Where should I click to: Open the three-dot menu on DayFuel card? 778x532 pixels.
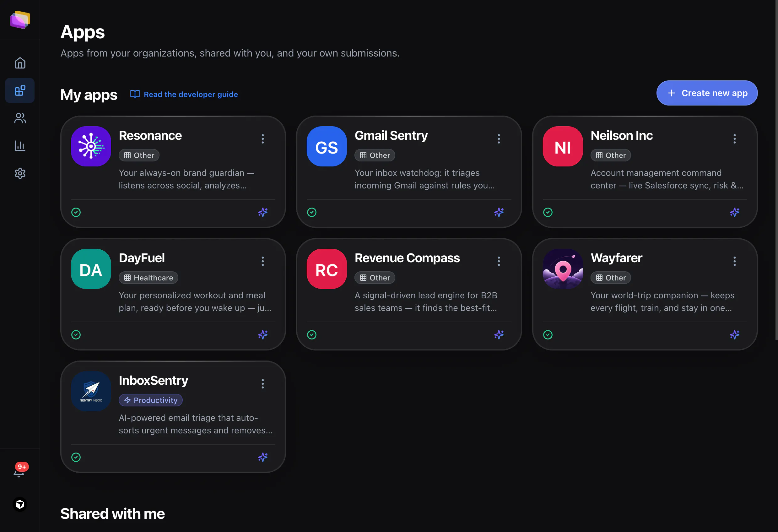click(x=263, y=261)
